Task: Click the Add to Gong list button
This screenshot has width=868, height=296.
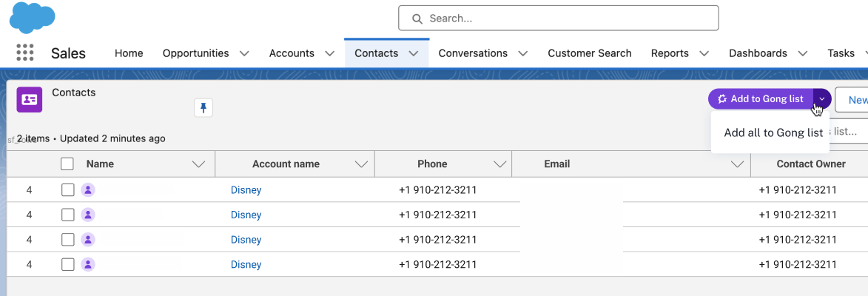Action: (761, 99)
